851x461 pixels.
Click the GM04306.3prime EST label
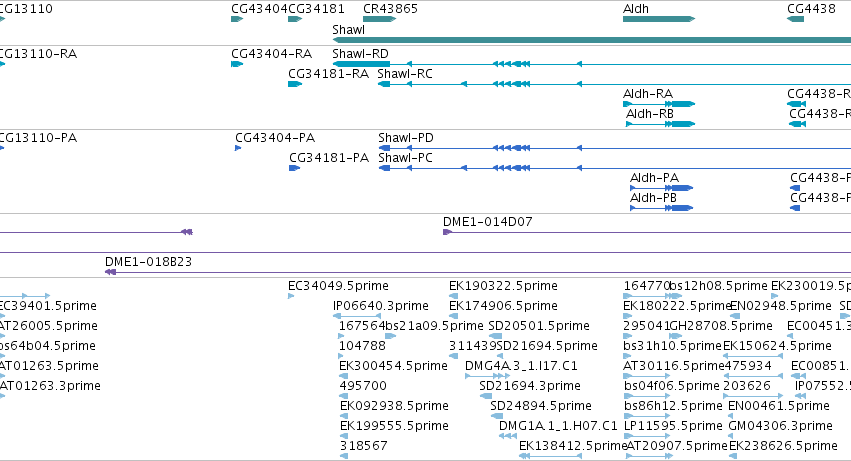click(x=780, y=427)
